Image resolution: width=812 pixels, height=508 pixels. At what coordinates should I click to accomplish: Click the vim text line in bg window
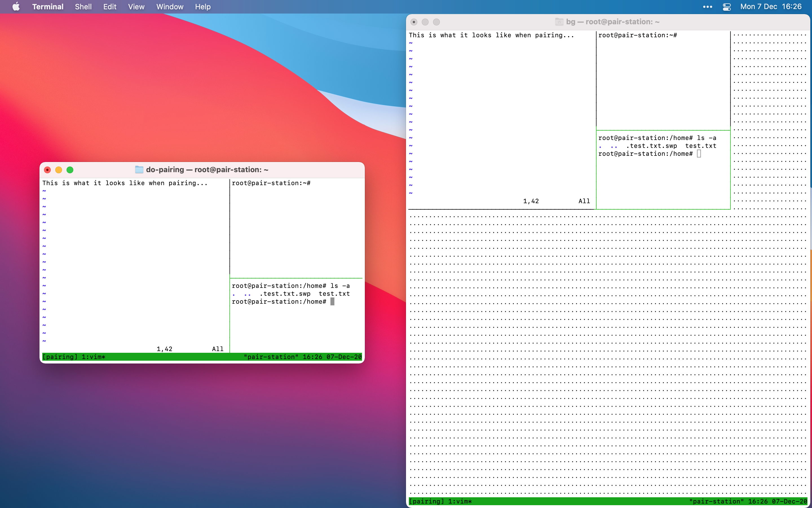pos(491,35)
